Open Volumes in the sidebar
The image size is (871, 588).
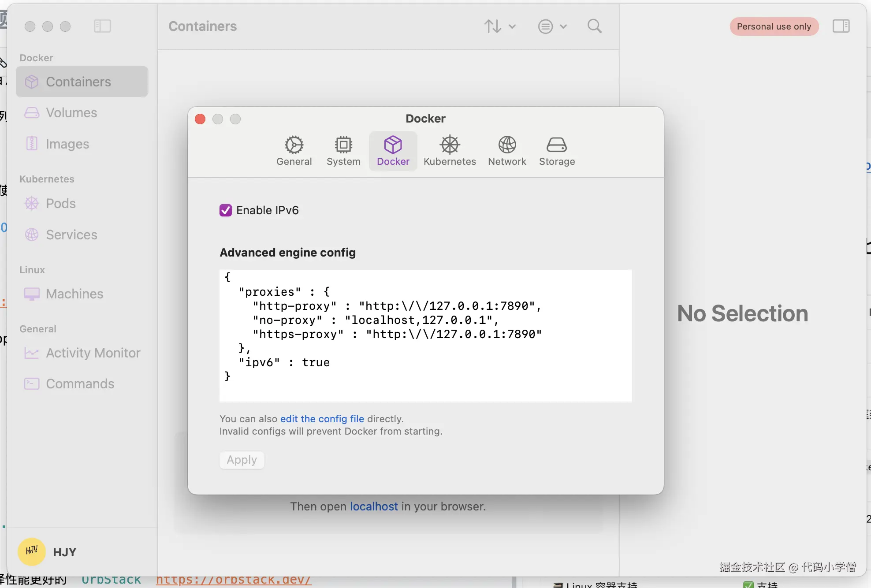point(71,113)
